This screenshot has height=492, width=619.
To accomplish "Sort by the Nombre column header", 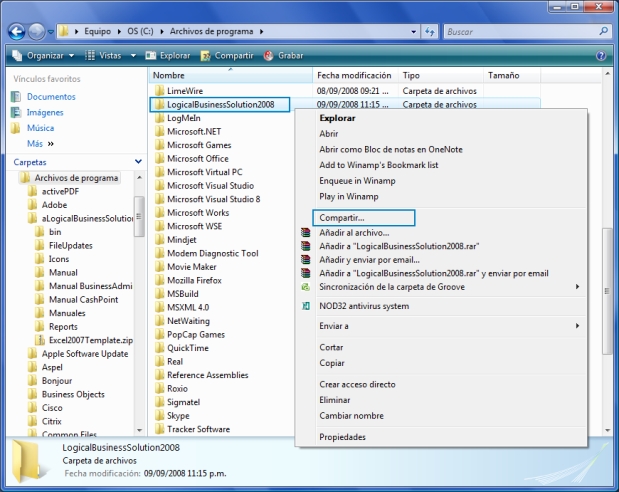I will point(231,75).
